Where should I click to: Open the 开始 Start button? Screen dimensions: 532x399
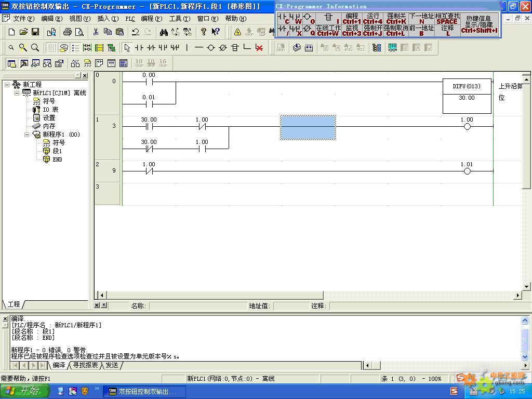pyautogui.click(x=25, y=391)
